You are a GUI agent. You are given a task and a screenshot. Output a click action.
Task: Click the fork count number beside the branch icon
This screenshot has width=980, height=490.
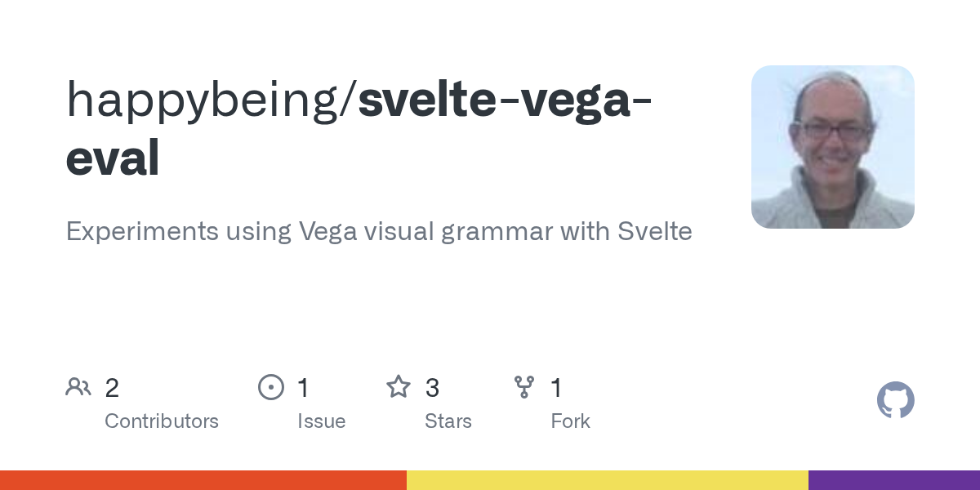(556, 388)
